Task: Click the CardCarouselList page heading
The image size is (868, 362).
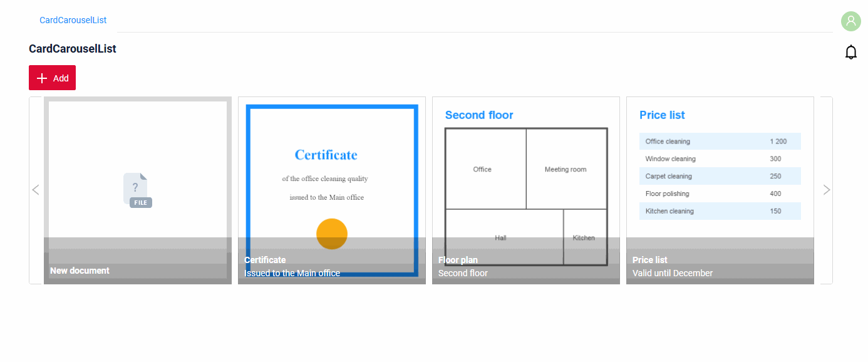Action: click(73, 49)
